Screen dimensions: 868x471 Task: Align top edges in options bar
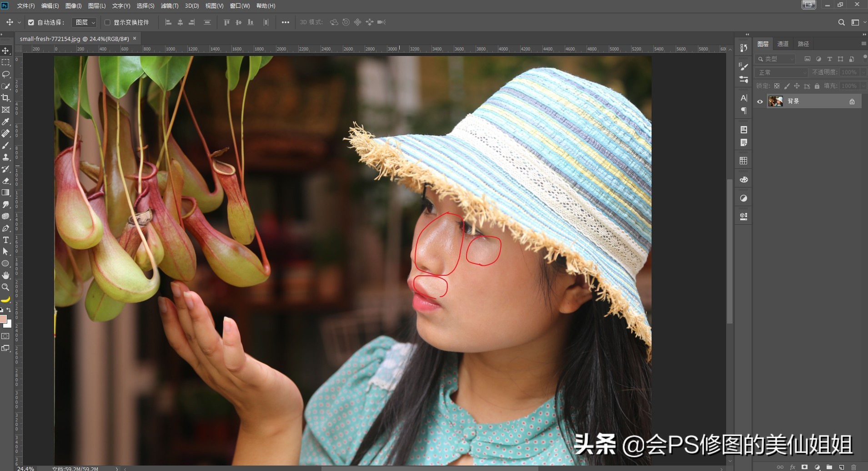pos(227,22)
